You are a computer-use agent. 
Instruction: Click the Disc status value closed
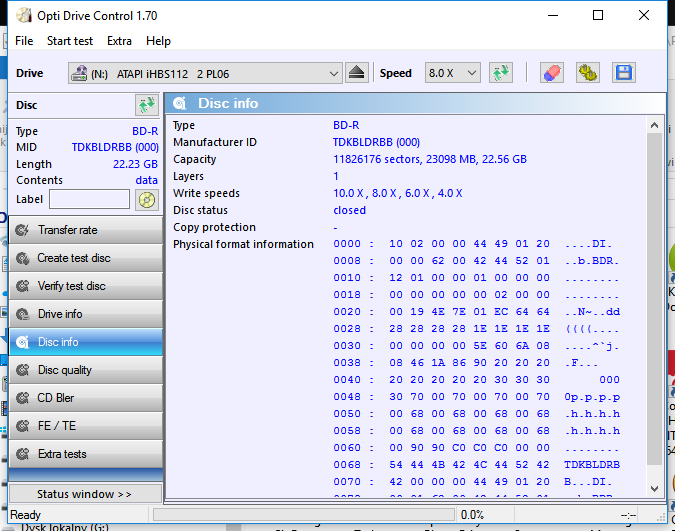click(350, 210)
